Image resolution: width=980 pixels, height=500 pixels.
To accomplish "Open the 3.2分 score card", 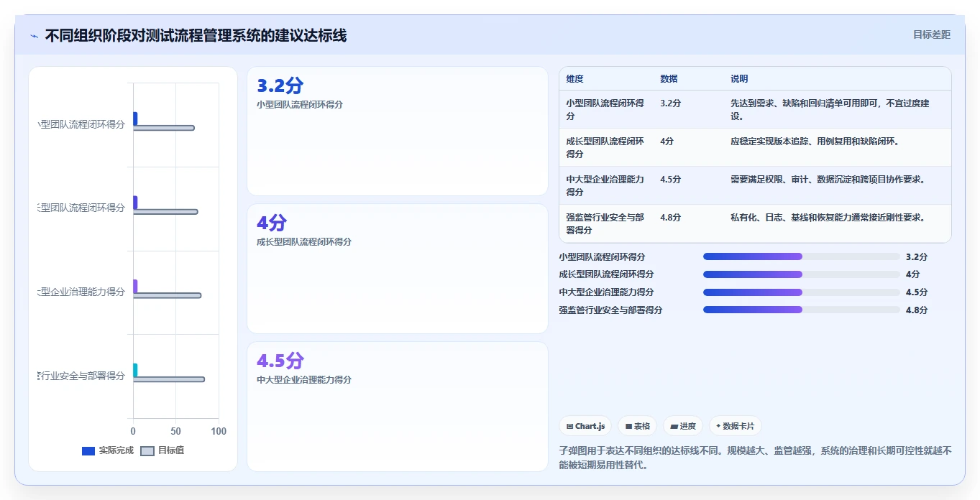I will tap(398, 131).
